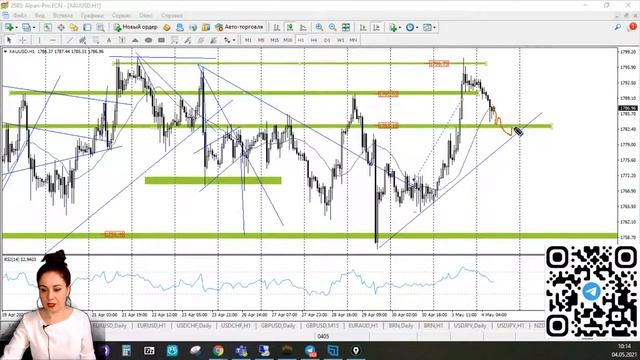Toggle the Авто-торговля button
Image resolution: width=640 pixels, height=360 pixels.
pos(239,27)
